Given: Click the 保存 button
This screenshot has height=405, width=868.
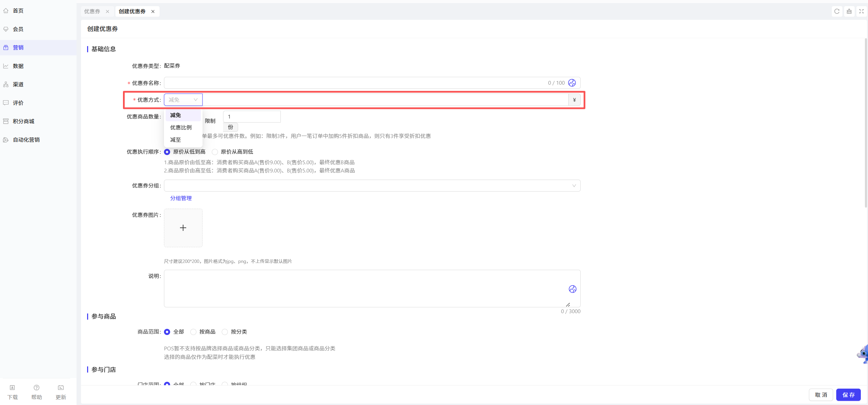Looking at the screenshot, I should point(849,395).
